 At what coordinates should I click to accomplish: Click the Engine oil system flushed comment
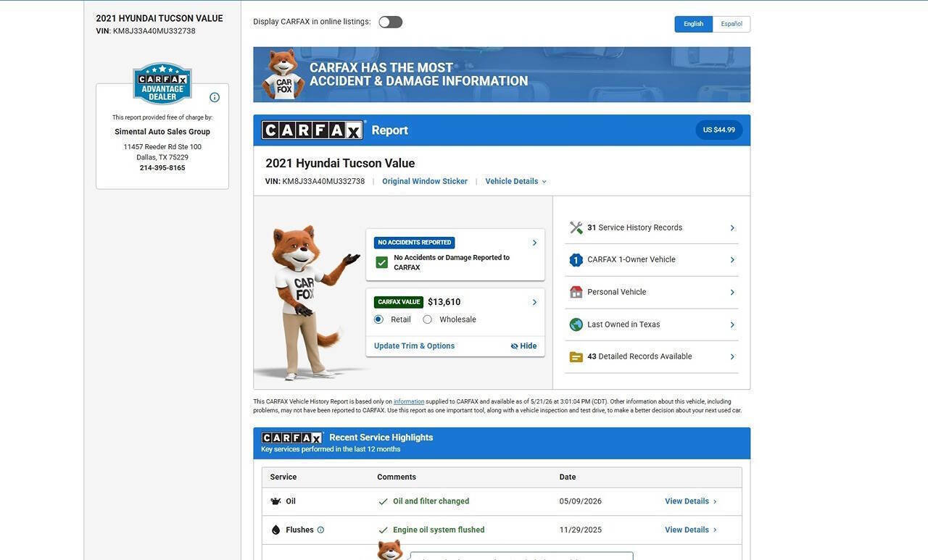pos(439,530)
